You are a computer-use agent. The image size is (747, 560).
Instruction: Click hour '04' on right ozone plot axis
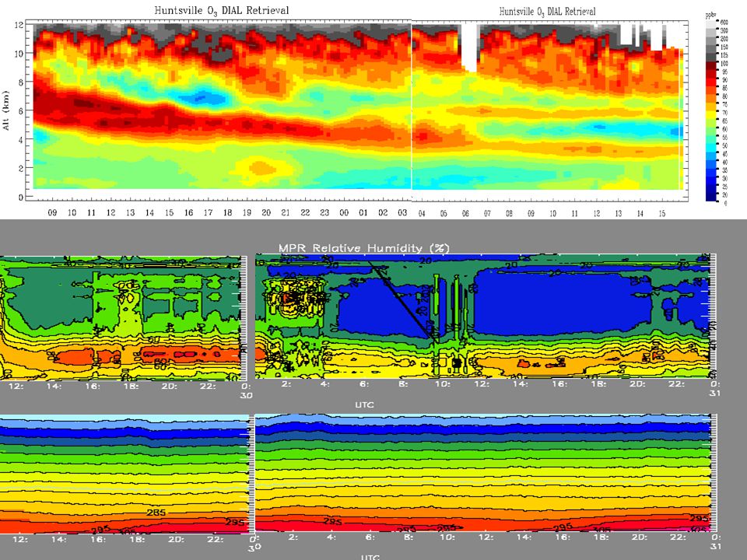point(422,214)
